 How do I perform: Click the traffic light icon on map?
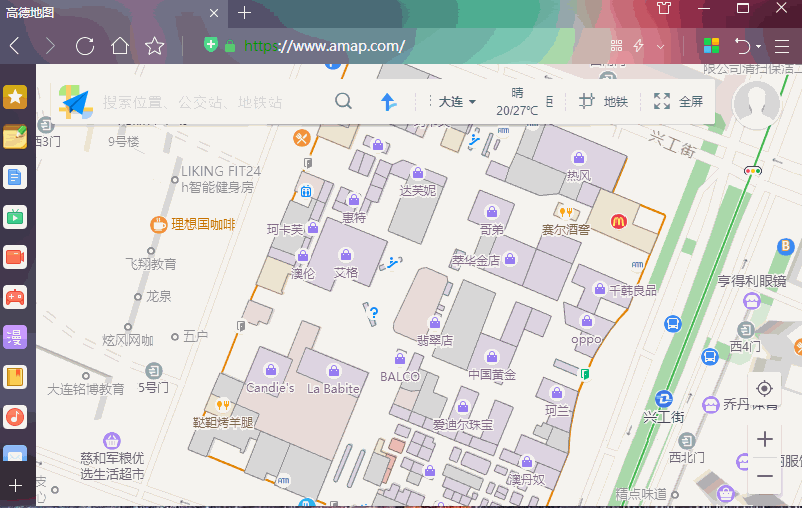tap(753, 170)
